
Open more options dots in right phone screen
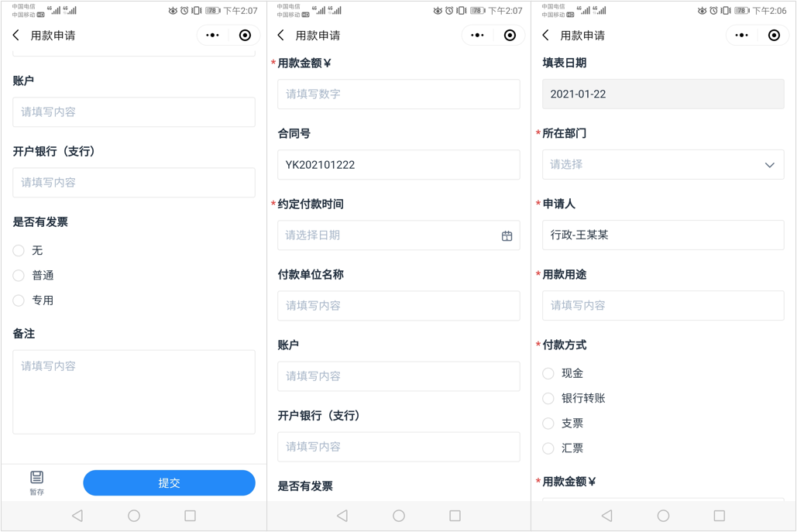tap(741, 35)
